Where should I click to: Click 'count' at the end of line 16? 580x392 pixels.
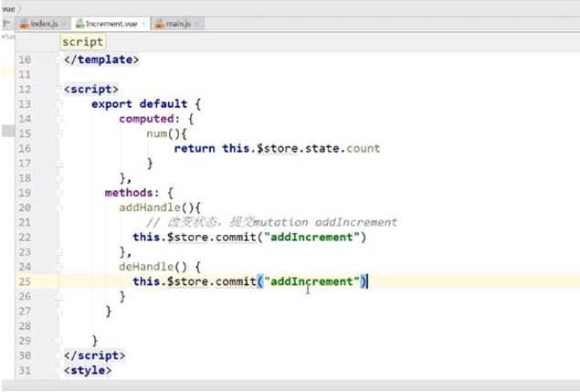coord(363,148)
